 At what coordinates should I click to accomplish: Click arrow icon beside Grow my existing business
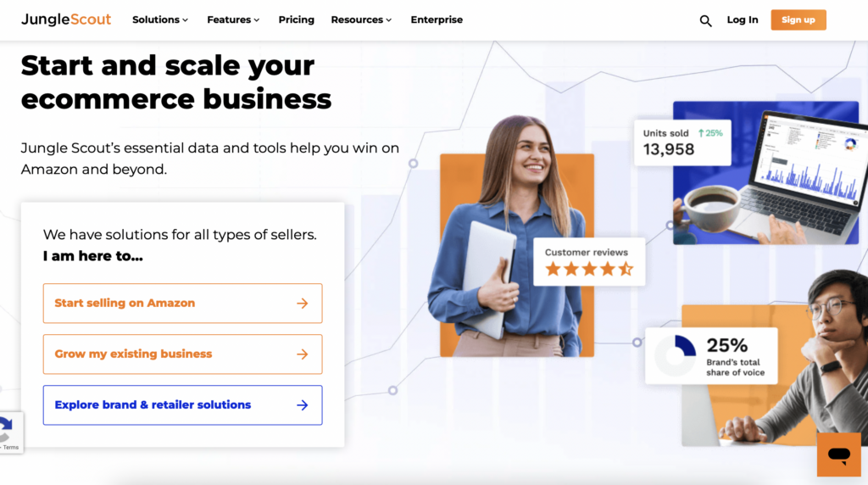click(x=303, y=354)
